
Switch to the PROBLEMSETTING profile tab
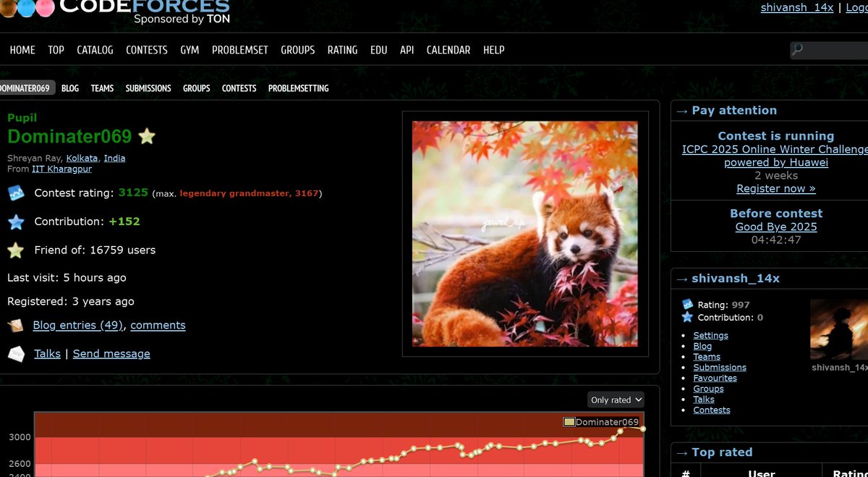pos(298,88)
